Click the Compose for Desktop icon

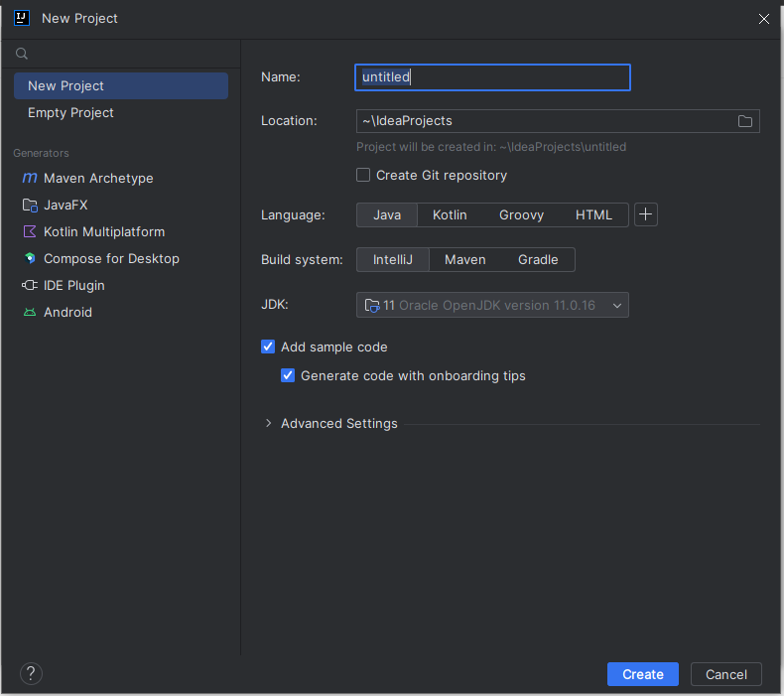pyautogui.click(x=30, y=258)
